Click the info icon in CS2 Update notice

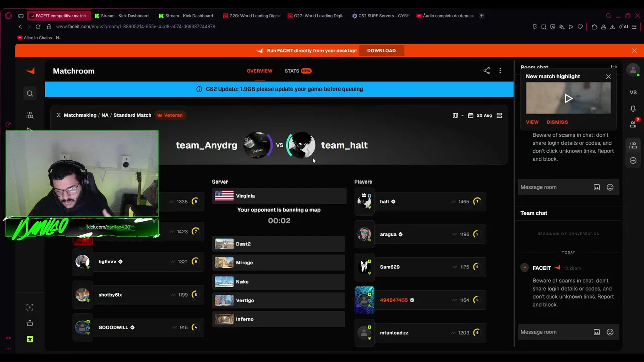199,89
